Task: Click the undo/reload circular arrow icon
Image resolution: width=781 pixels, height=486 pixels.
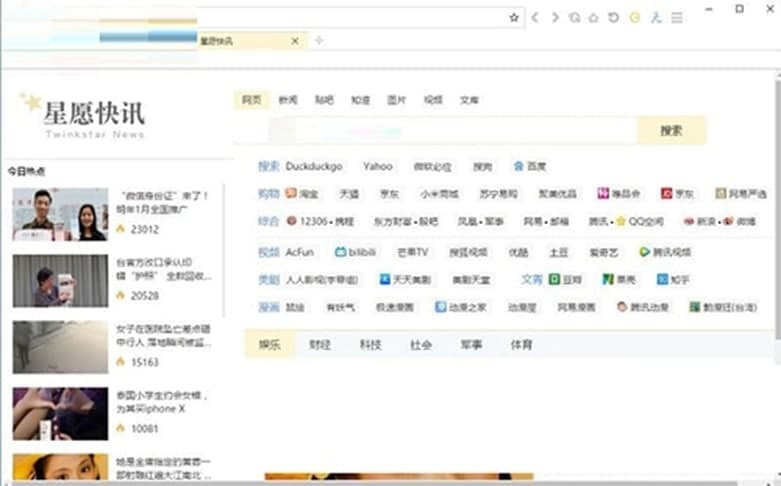Action: tap(614, 18)
